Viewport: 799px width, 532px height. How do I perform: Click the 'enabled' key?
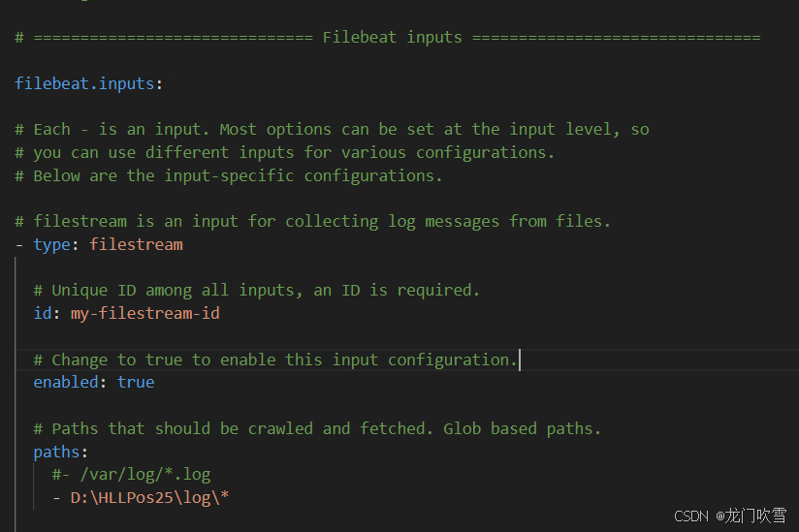(x=66, y=383)
